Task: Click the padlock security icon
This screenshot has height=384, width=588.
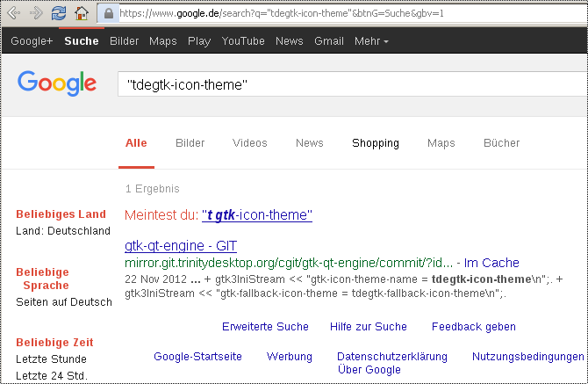Action: (x=109, y=13)
